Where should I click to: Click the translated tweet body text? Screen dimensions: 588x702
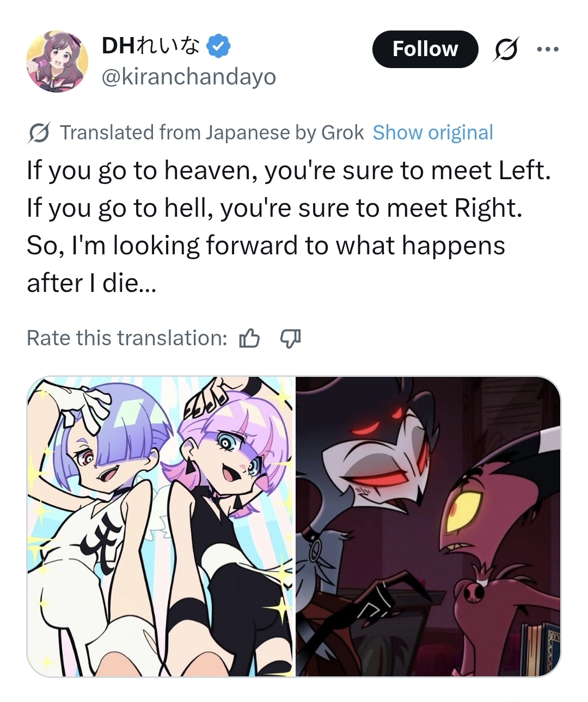point(289,227)
